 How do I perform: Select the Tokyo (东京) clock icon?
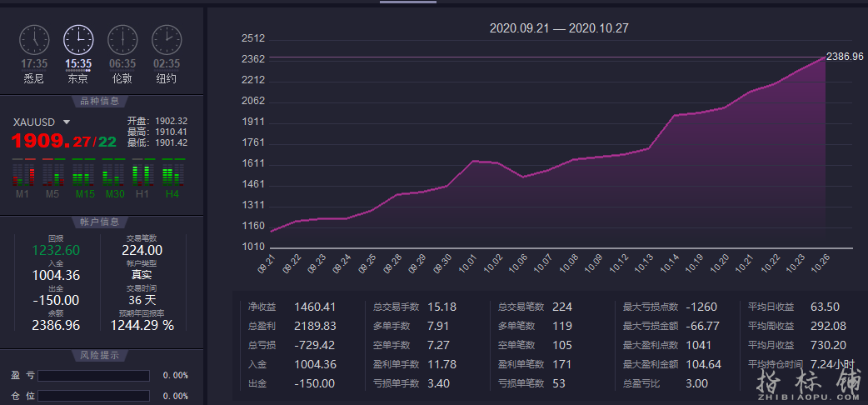(x=78, y=39)
